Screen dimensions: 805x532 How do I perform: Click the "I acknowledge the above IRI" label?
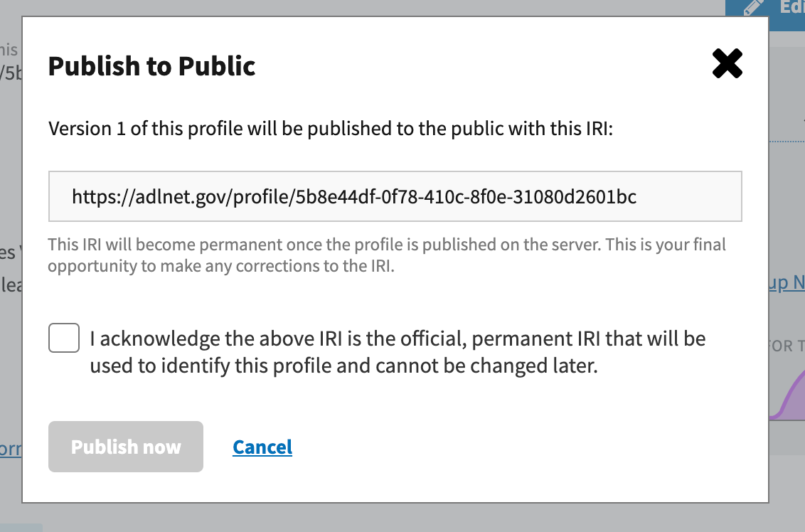tap(398, 352)
